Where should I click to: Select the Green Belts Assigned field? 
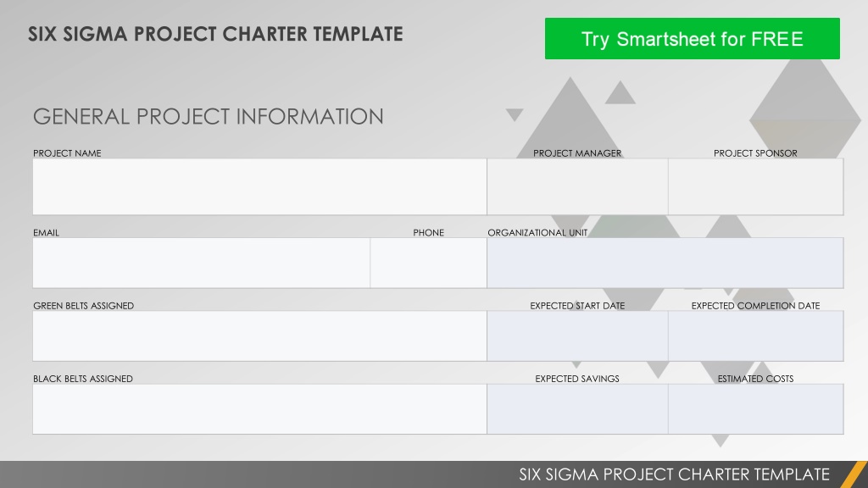pyautogui.click(x=259, y=335)
